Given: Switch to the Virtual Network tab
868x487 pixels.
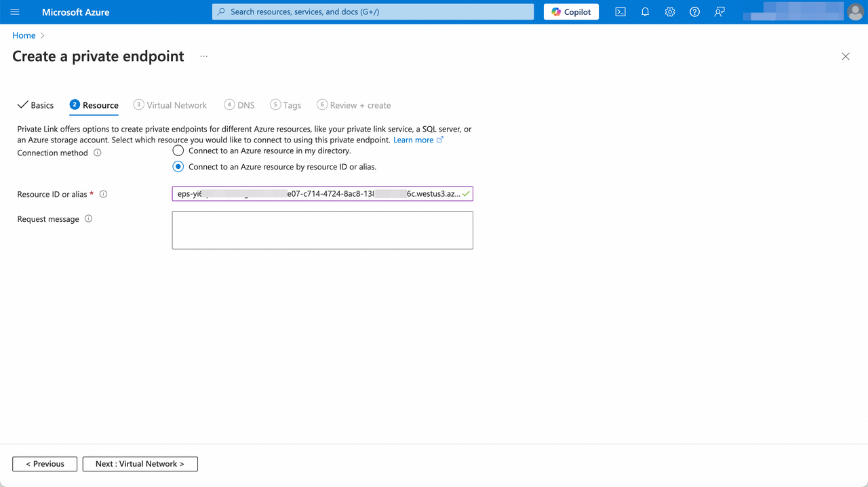Looking at the screenshot, I should (176, 105).
